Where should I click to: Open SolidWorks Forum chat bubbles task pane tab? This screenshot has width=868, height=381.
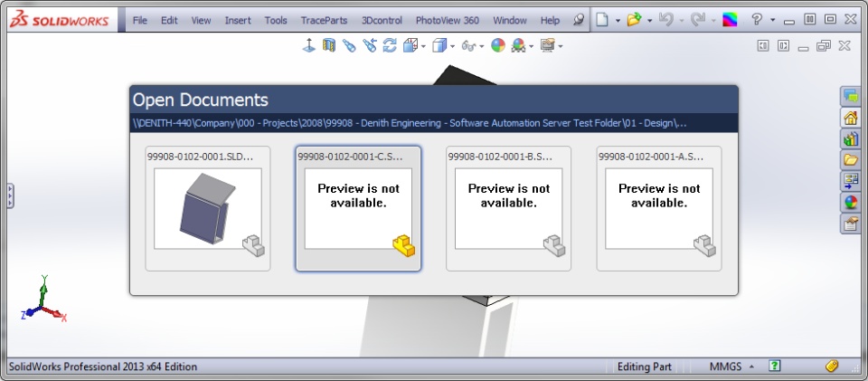[x=851, y=96]
